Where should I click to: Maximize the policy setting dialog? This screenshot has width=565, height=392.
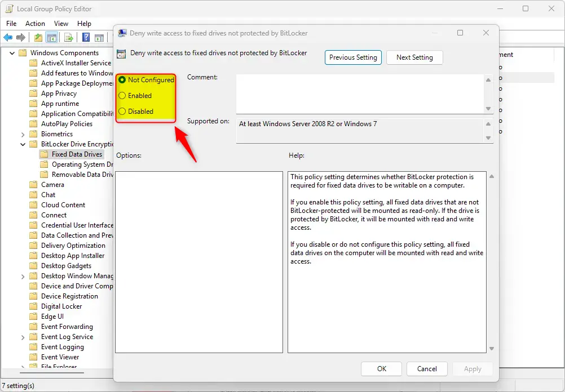pos(460,33)
